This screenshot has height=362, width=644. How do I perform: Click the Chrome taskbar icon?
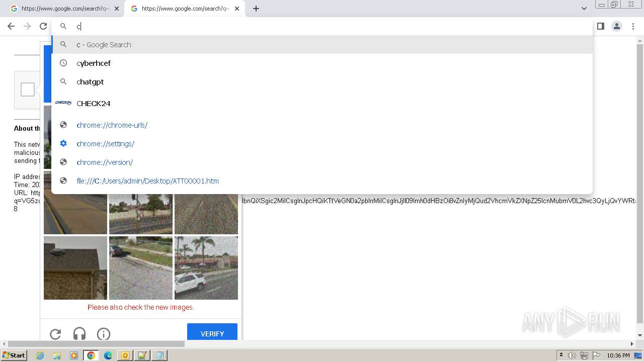[91, 355]
